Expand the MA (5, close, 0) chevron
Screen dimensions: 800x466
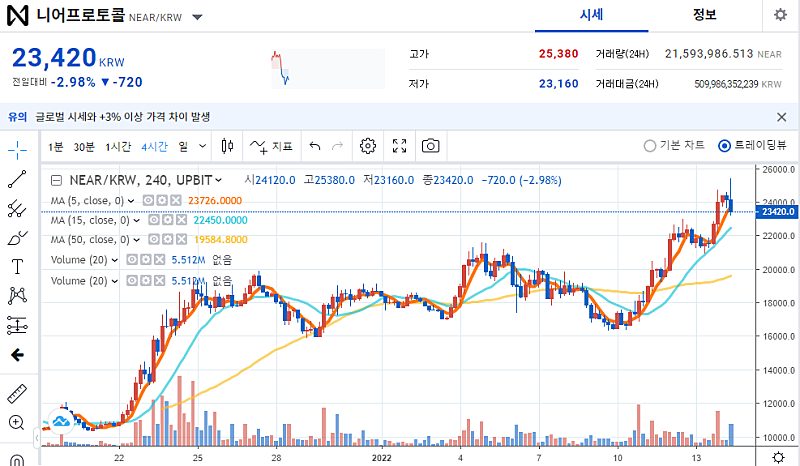coord(131,201)
